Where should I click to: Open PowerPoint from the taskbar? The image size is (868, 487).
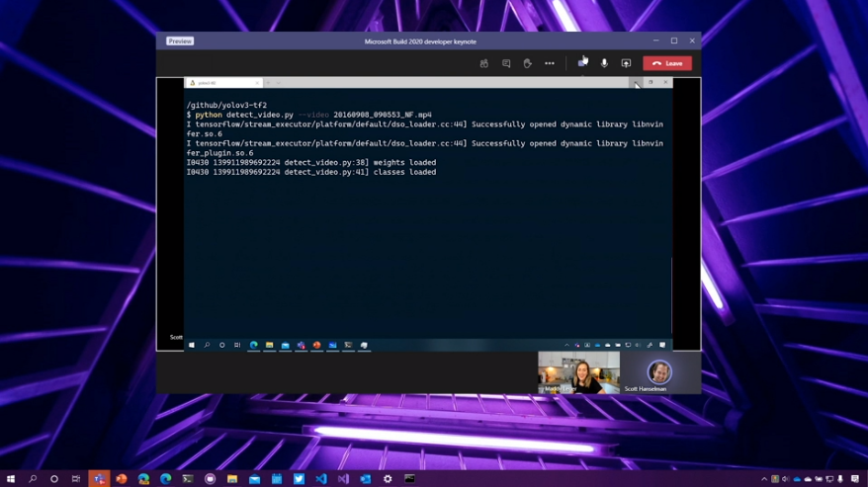[x=122, y=479]
